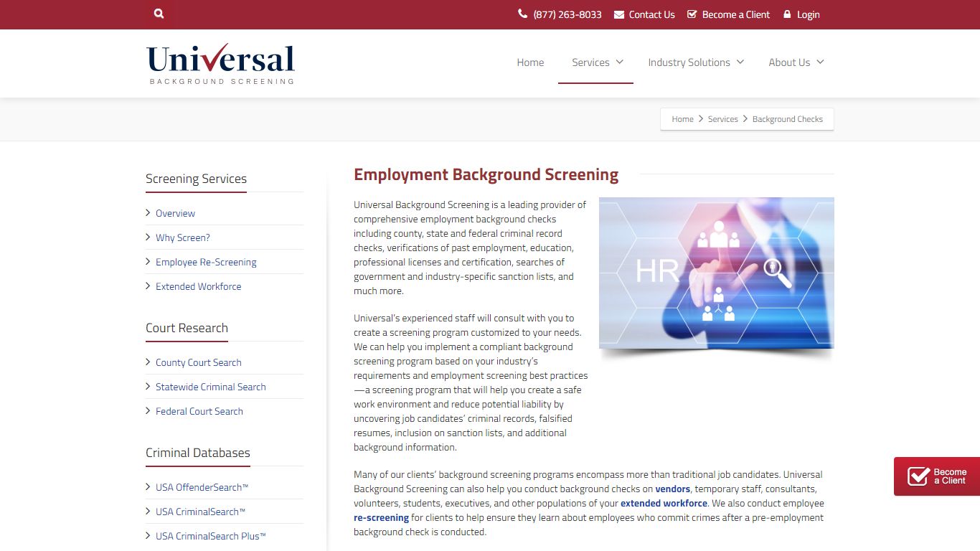
Task: Open County Court Search link
Action: point(198,362)
